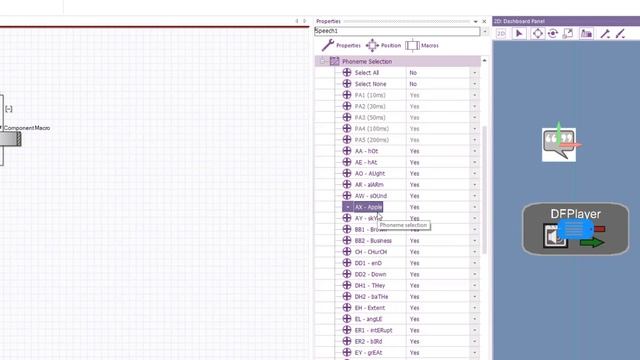640x360 pixels.
Task: Collapse the Phoneme Selection group
Action: click(322, 61)
